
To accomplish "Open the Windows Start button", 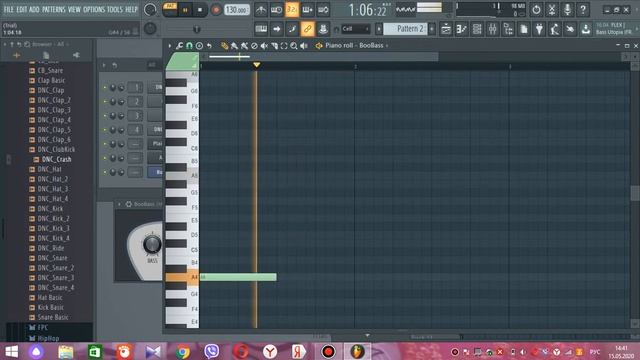I will tap(11, 351).
